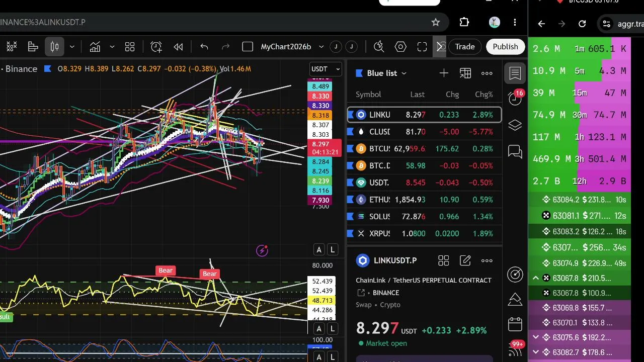Open chart settings hexagon icon
Image resolution: width=644 pixels, height=362 pixels.
(x=400, y=47)
